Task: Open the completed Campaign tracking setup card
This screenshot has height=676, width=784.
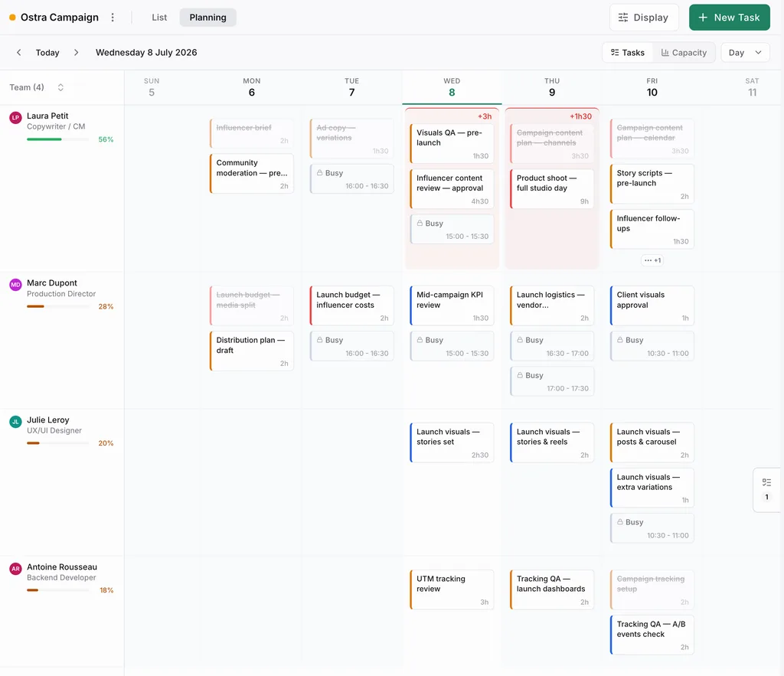Action: pyautogui.click(x=652, y=589)
